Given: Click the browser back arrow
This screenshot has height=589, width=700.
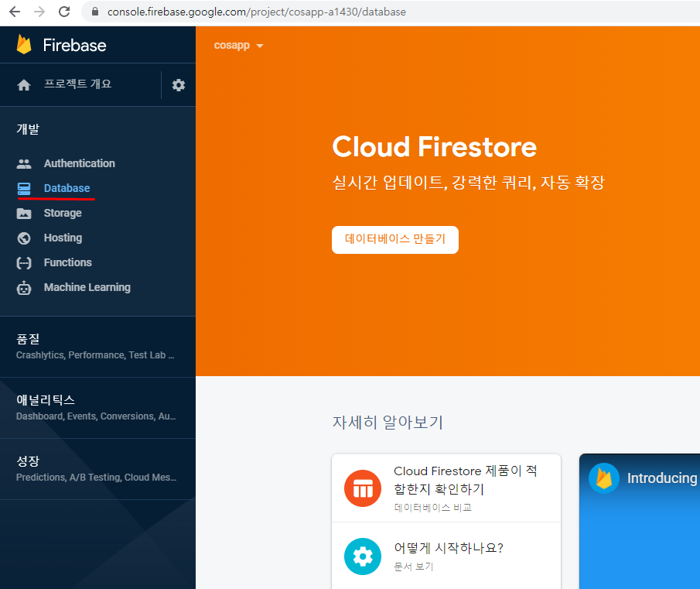Looking at the screenshot, I should [15, 12].
